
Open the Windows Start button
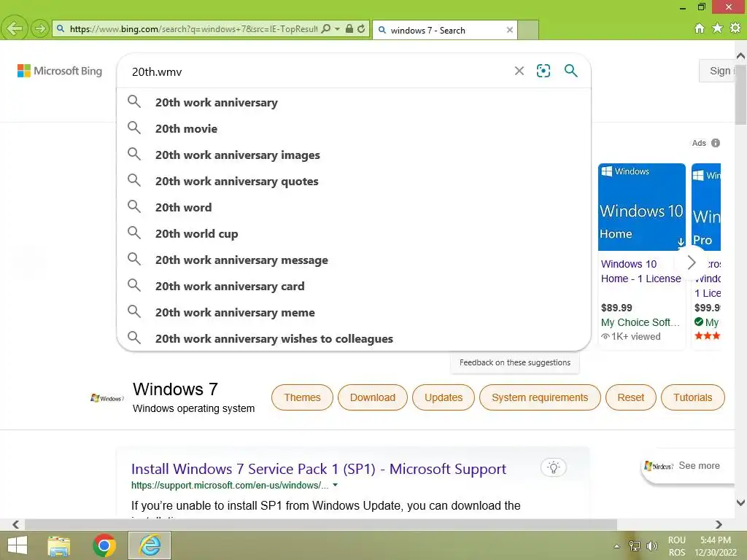18,545
